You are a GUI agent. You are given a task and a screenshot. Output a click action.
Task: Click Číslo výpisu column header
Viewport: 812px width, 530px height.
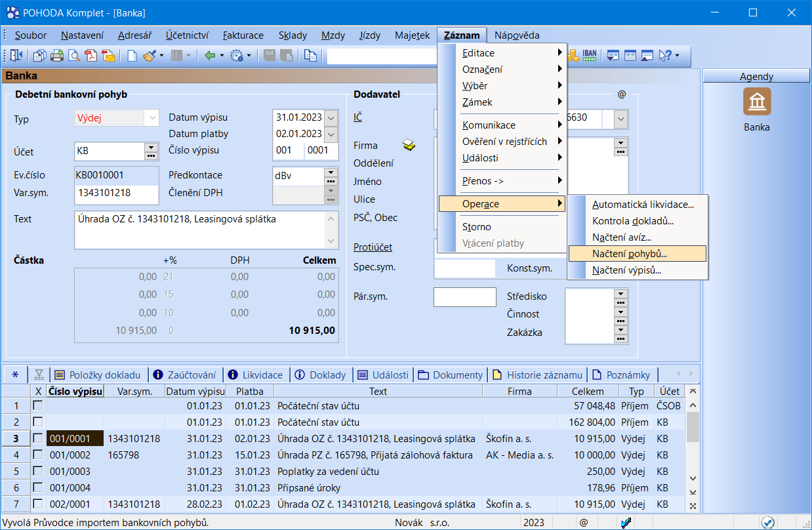(x=75, y=391)
